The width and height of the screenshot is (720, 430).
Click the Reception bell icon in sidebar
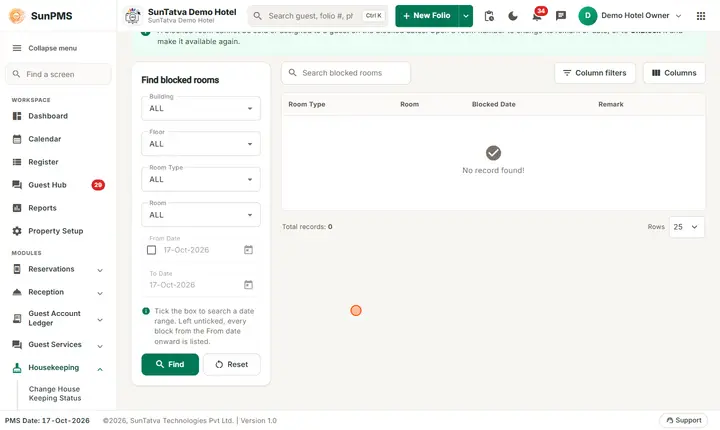click(17, 292)
